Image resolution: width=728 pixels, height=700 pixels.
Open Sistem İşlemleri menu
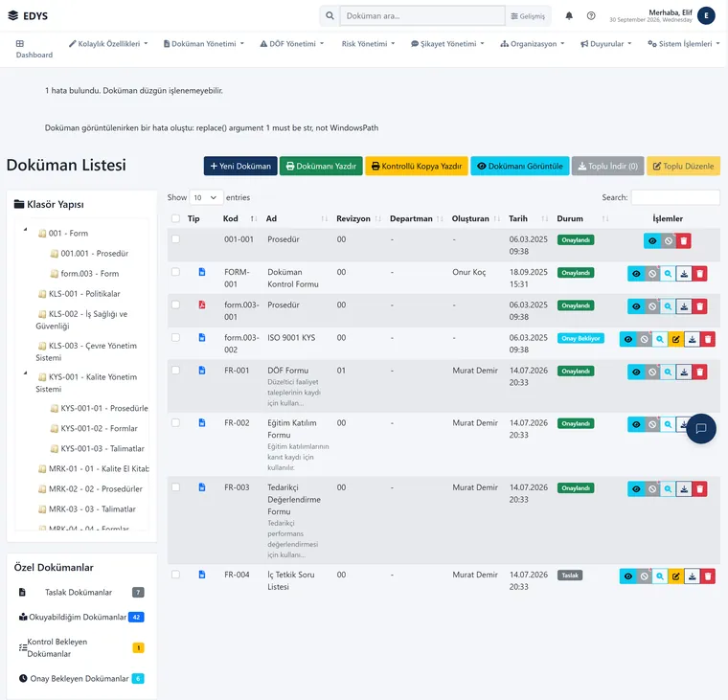coord(684,44)
